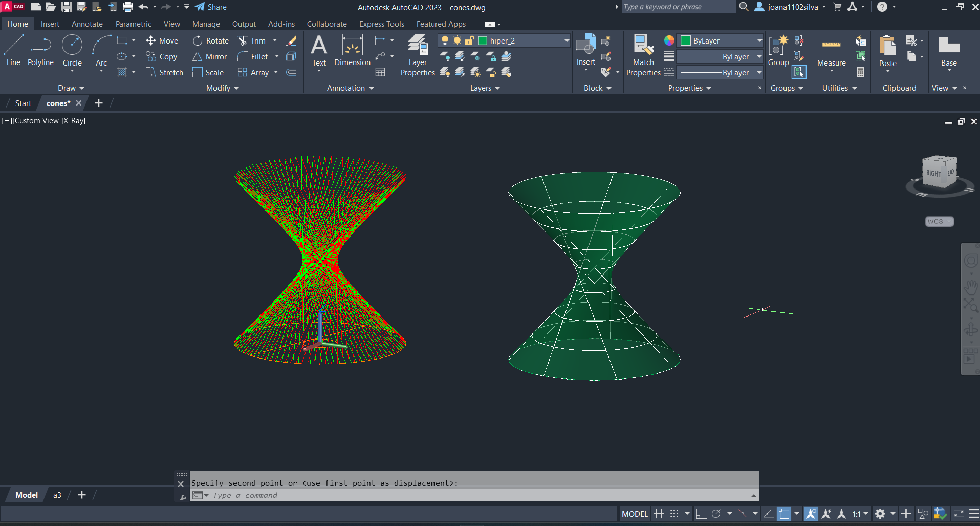Click the Share button
The image size is (980, 526).
click(x=211, y=7)
